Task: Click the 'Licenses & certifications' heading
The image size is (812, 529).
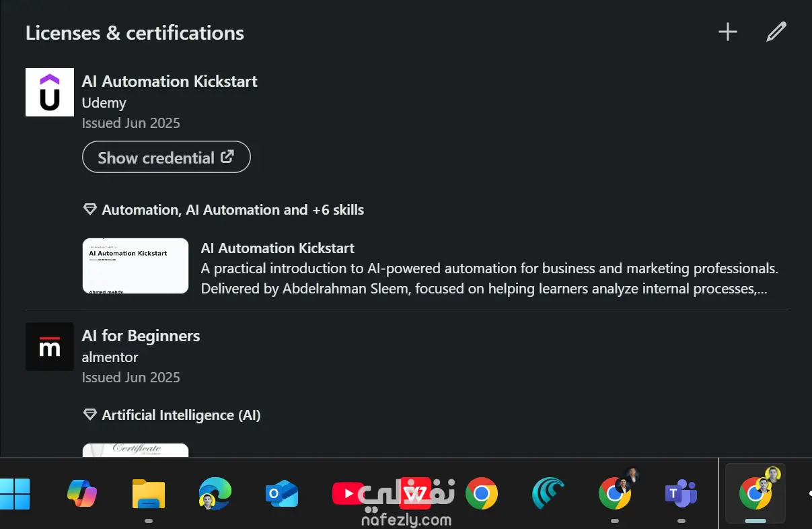Action: point(135,33)
